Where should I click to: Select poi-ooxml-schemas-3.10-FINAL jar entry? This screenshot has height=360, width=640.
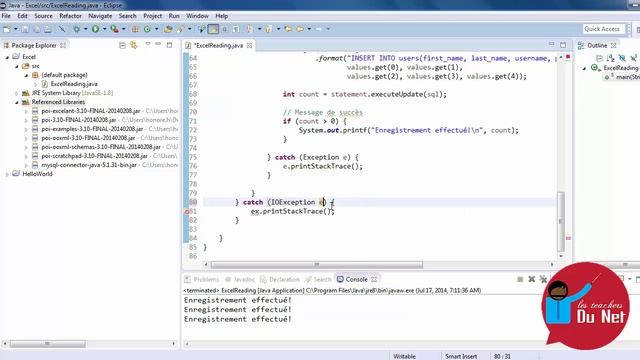click(101, 147)
